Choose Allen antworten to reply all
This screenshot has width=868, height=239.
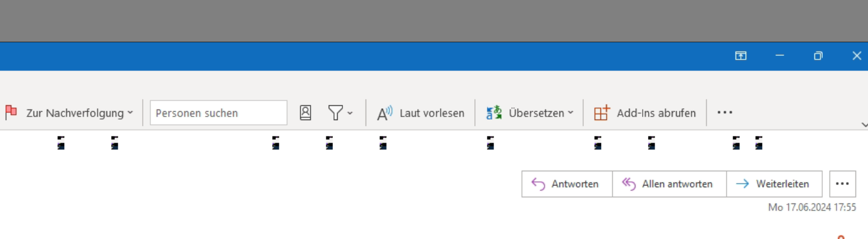(669, 184)
